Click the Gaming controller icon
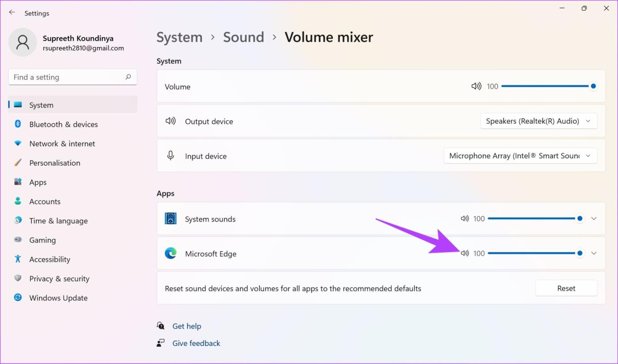618x364 pixels. click(18, 240)
